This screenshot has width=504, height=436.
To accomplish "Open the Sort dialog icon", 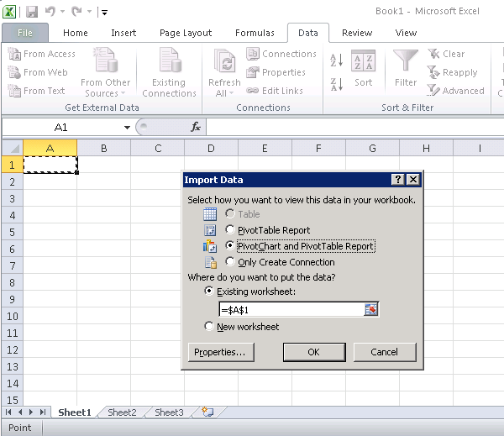I will [x=363, y=69].
